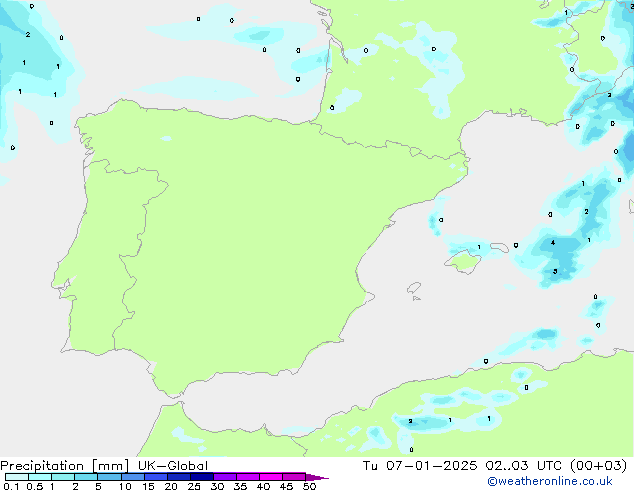The height and width of the screenshot is (490, 634).
Task: Click the '25' legend scale value
Action: [x=194, y=486]
